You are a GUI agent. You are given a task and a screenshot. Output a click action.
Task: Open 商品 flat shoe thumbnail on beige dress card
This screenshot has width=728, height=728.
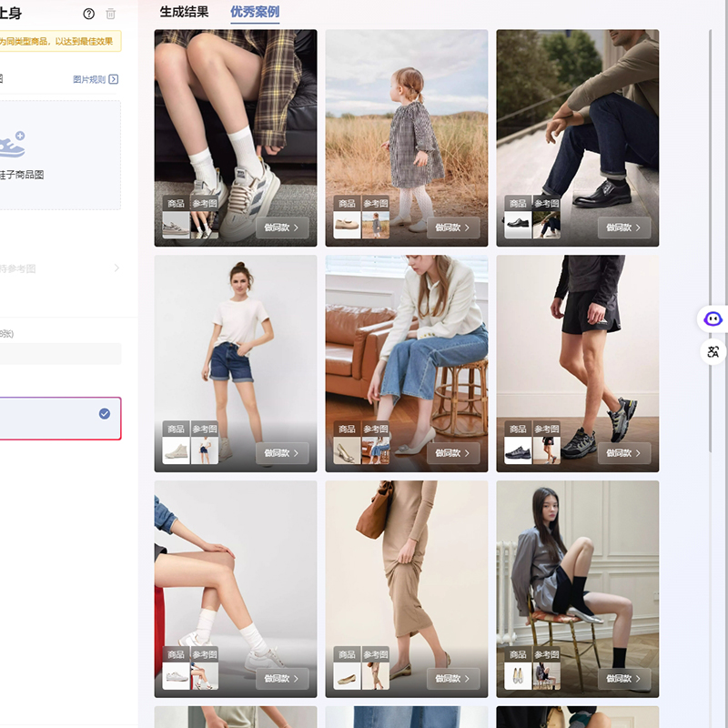point(347,676)
